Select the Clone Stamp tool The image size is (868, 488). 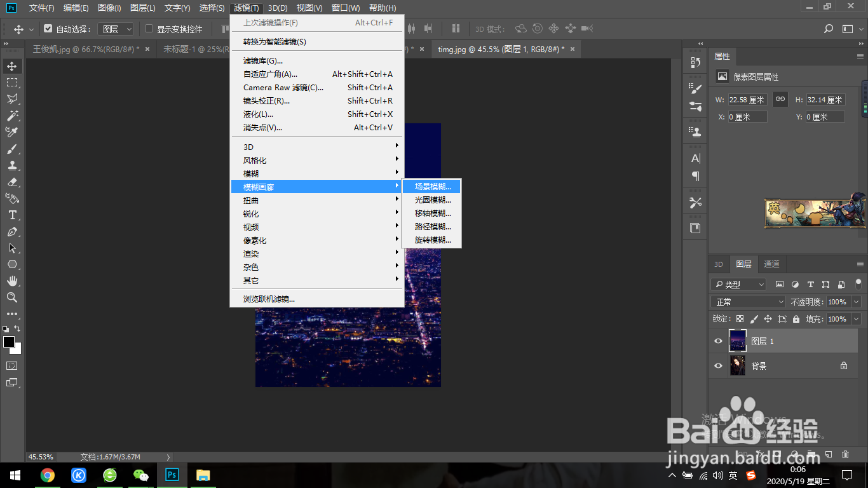[12, 165]
